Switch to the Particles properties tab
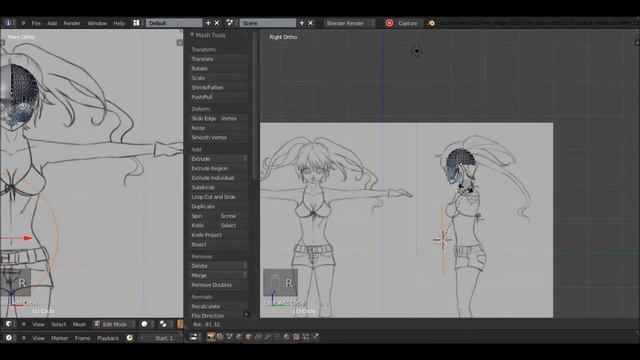The height and width of the screenshot is (360, 640). pyautogui.click(x=306, y=337)
